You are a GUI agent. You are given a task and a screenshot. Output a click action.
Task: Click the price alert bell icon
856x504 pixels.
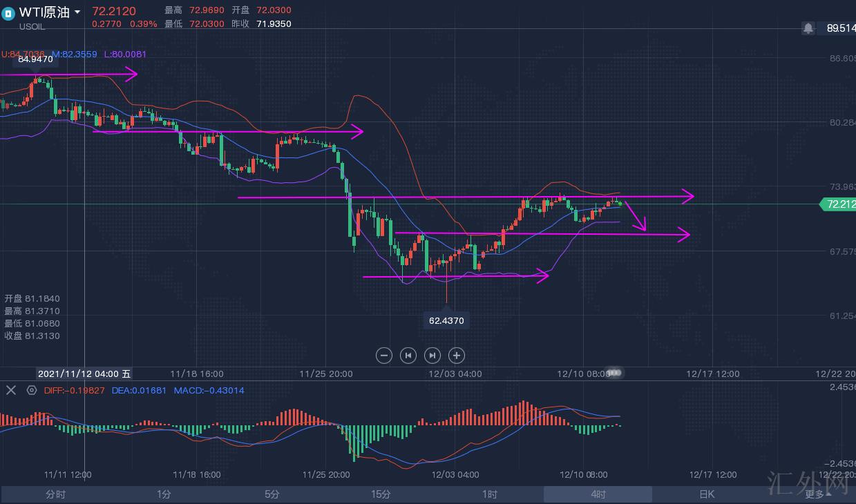tap(808, 28)
